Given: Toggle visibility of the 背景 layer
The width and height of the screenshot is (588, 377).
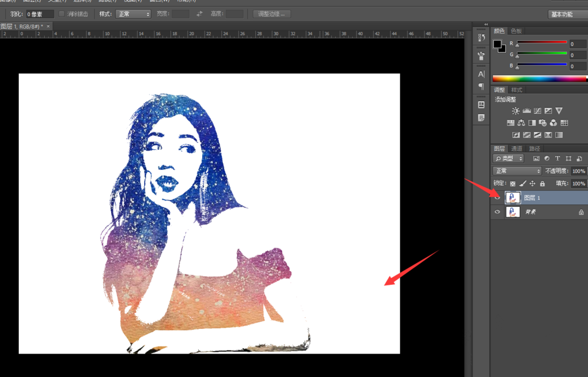Looking at the screenshot, I should [497, 212].
